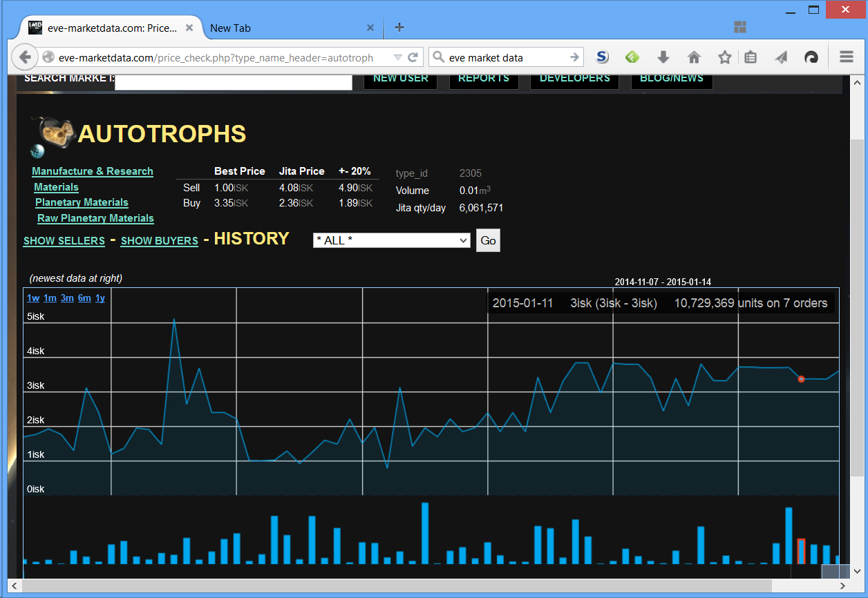
Task: Open the Planetary Materials link
Action: click(x=82, y=202)
